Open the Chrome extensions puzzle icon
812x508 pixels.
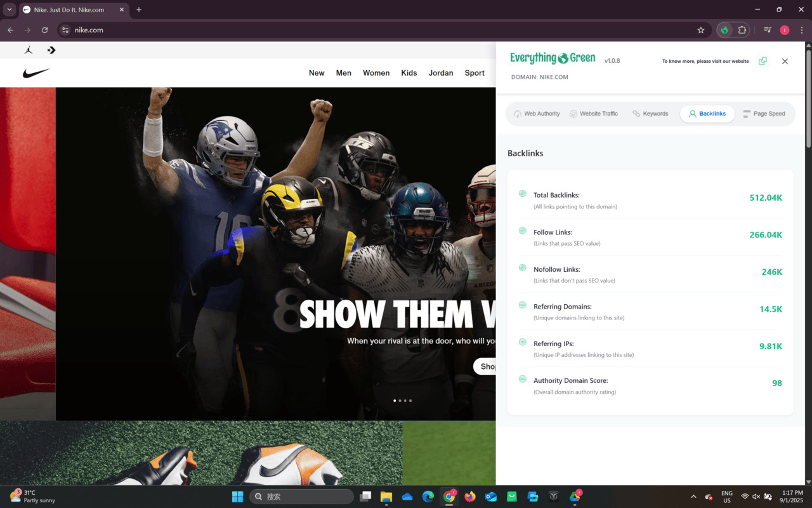coord(742,30)
